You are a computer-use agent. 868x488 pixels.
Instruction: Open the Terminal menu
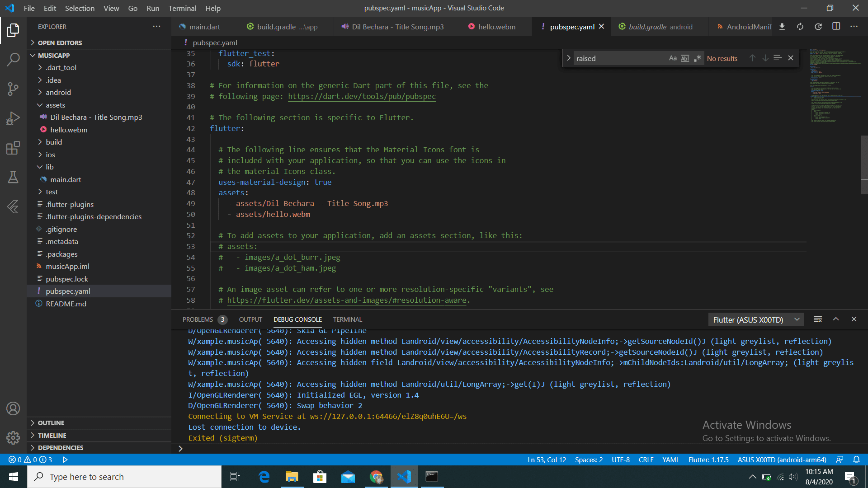click(182, 8)
